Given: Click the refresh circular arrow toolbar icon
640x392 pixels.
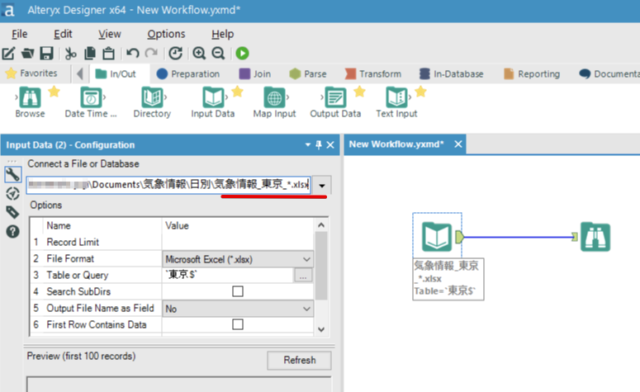Looking at the screenshot, I should 176,53.
